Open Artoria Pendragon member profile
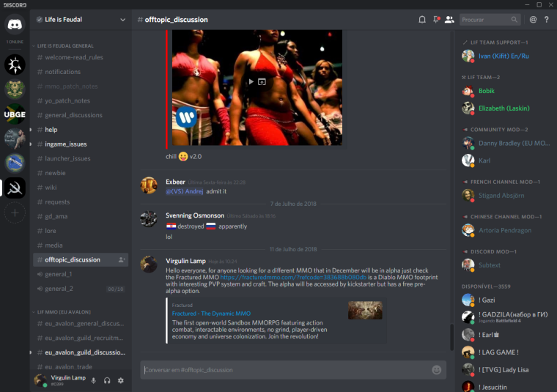 [506, 230]
